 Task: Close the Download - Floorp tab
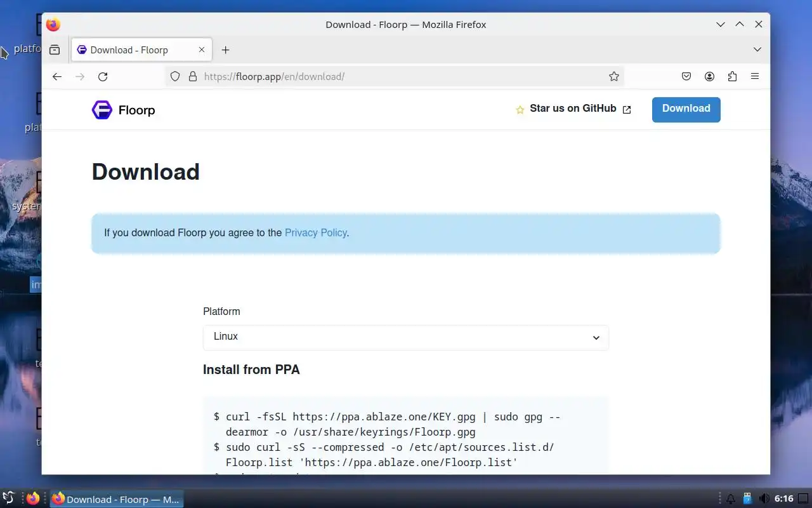202,50
